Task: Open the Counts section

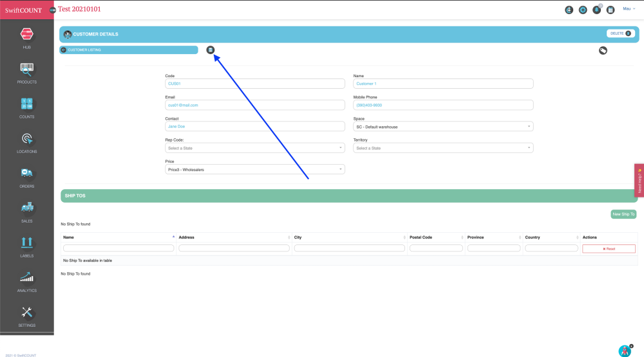Action: point(26,108)
